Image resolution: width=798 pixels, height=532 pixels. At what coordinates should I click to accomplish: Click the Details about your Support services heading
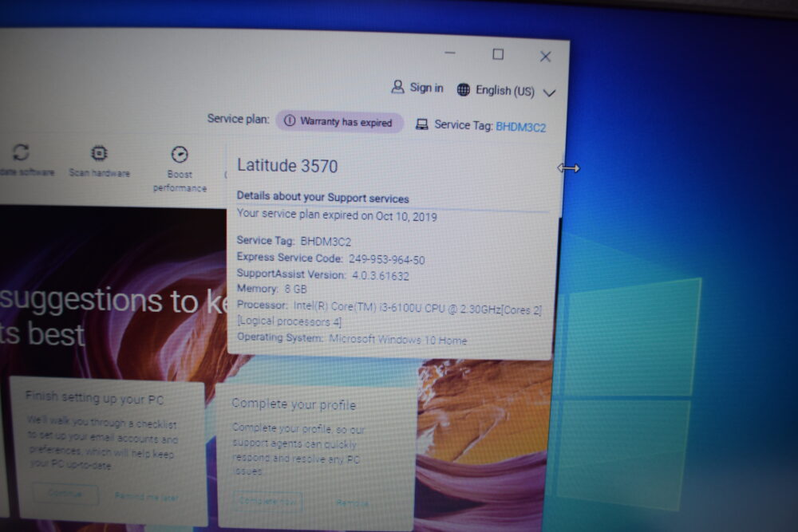point(322,197)
